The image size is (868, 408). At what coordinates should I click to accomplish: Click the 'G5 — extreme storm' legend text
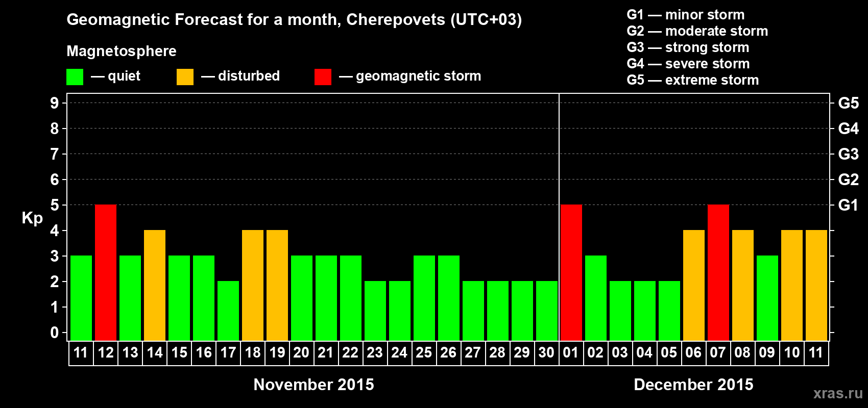point(693,80)
